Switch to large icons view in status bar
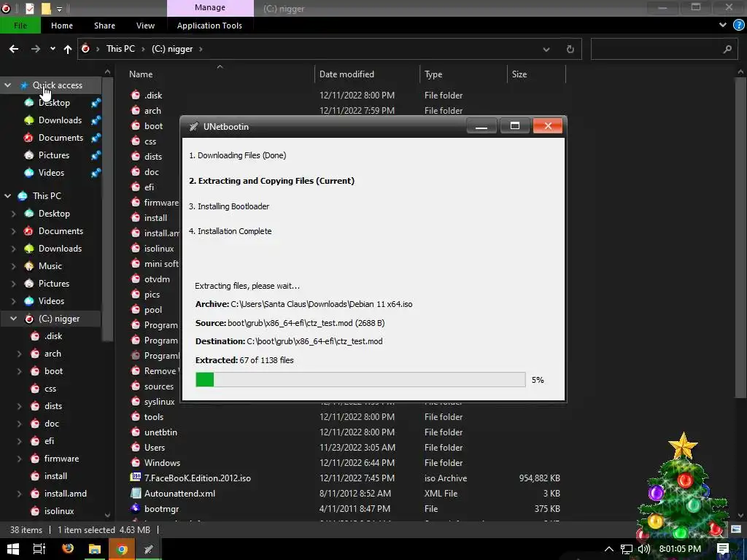 736,529
